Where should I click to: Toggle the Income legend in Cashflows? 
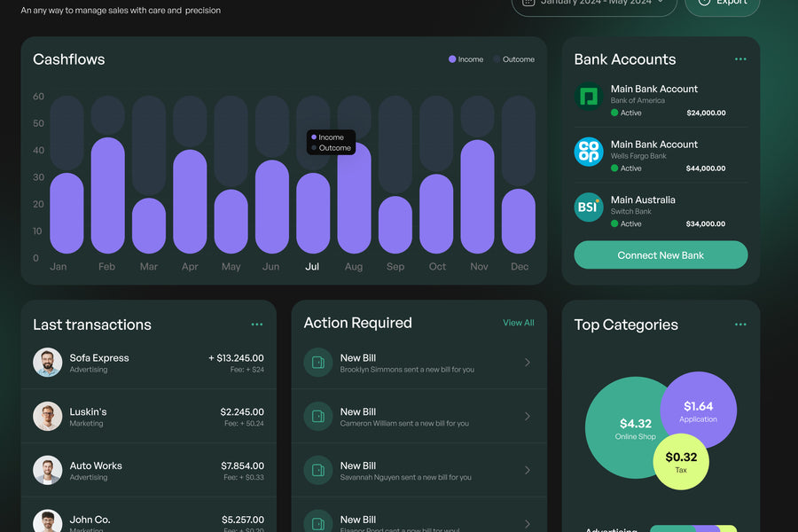tap(465, 59)
